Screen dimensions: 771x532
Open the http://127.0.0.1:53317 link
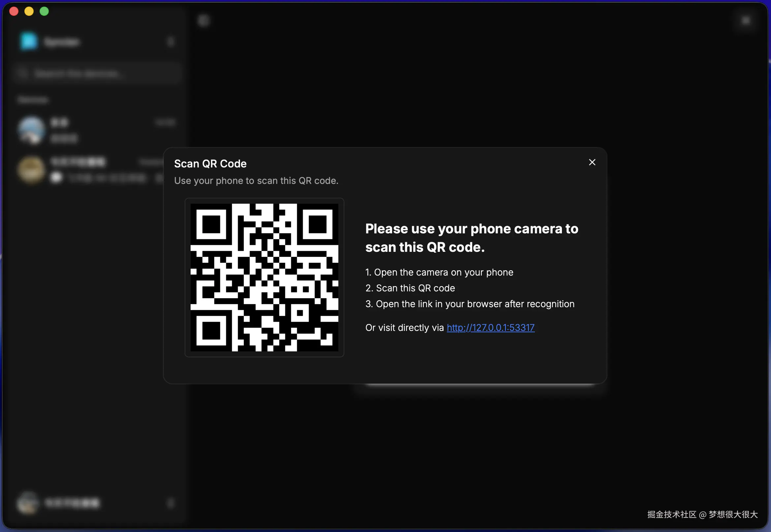point(491,328)
